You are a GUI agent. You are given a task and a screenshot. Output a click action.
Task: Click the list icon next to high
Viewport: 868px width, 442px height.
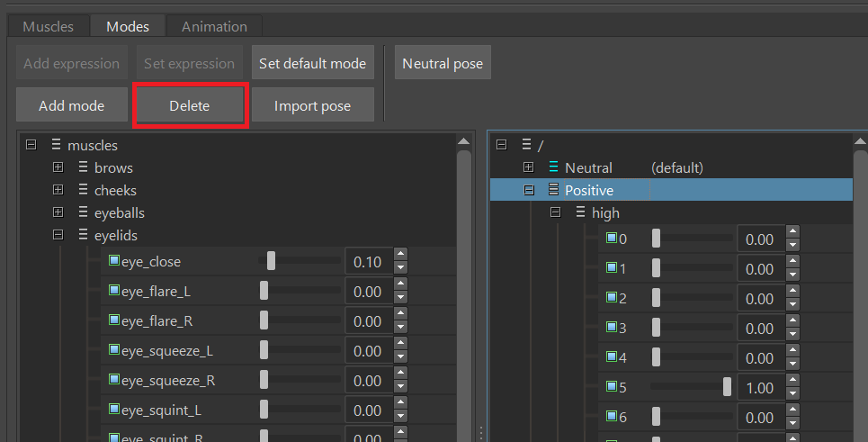(x=580, y=212)
